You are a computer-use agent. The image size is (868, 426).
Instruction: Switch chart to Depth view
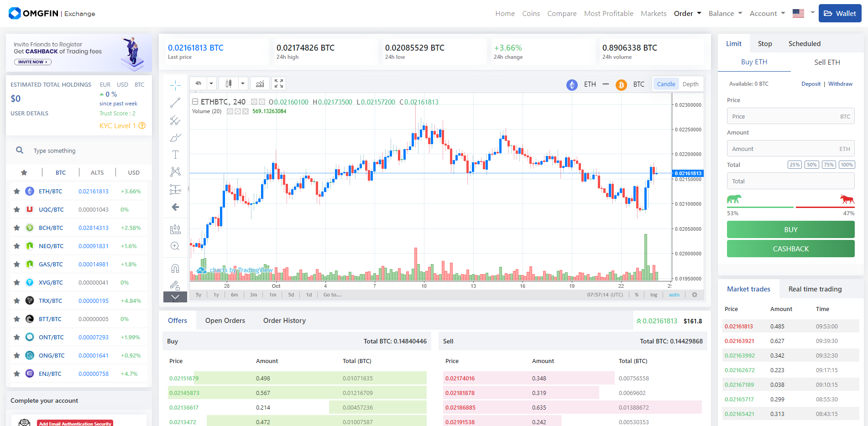pyautogui.click(x=690, y=84)
